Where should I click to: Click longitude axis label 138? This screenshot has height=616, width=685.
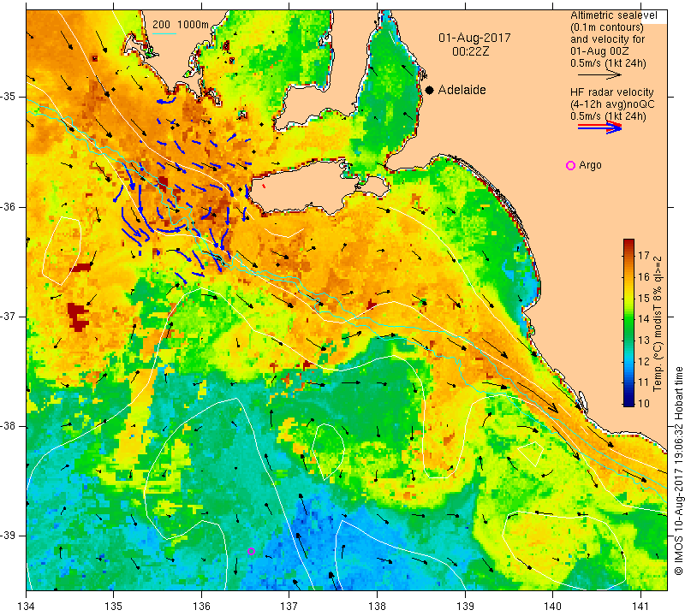(x=377, y=607)
